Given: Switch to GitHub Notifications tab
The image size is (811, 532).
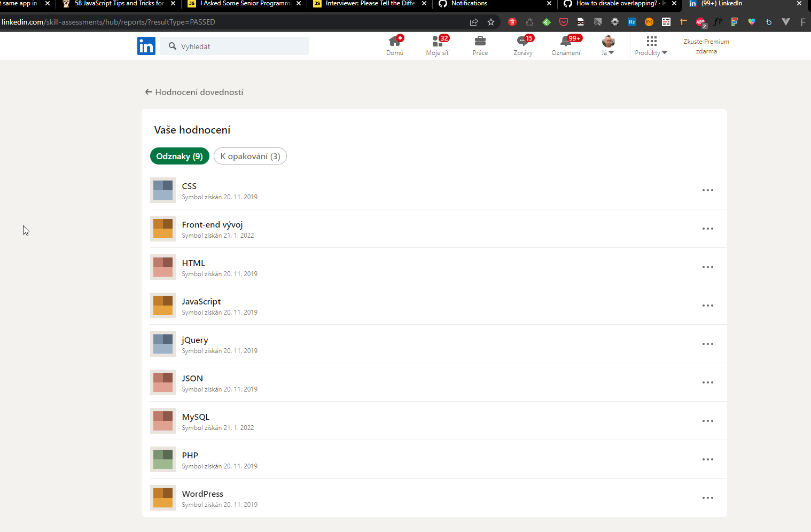Looking at the screenshot, I should pos(495,4).
